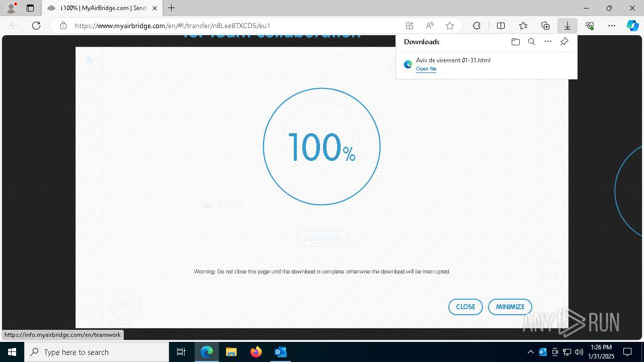The width and height of the screenshot is (644, 362).
Task: Open More options in Downloads panel
Action: (548, 42)
